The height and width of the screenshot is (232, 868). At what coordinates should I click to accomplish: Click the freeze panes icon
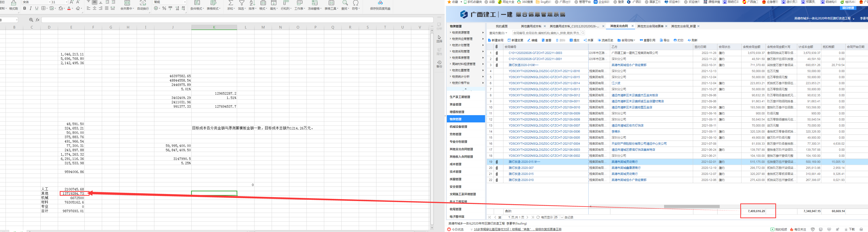tap(314, 3)
